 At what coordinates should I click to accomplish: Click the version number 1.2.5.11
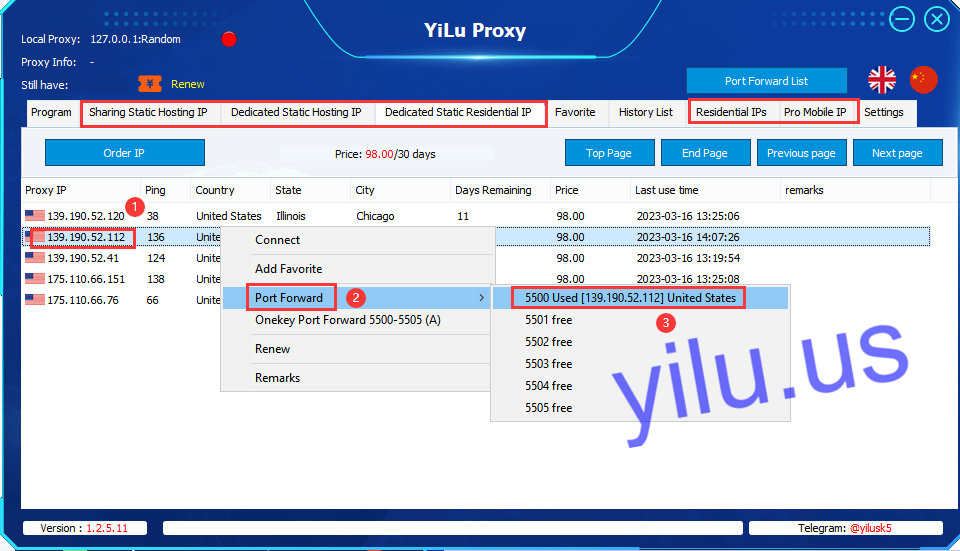107,528
